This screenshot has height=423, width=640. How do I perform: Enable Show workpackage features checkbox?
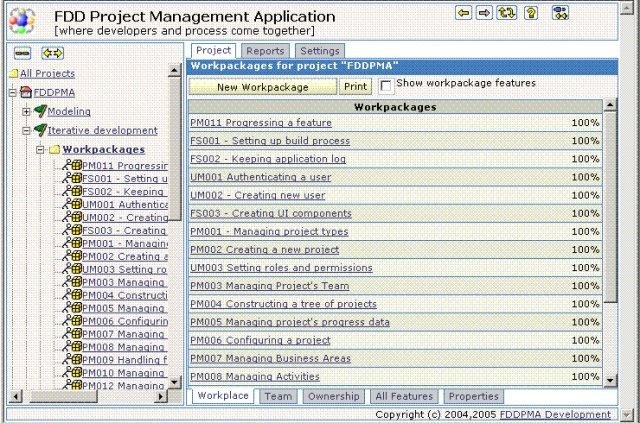point(387,86)
